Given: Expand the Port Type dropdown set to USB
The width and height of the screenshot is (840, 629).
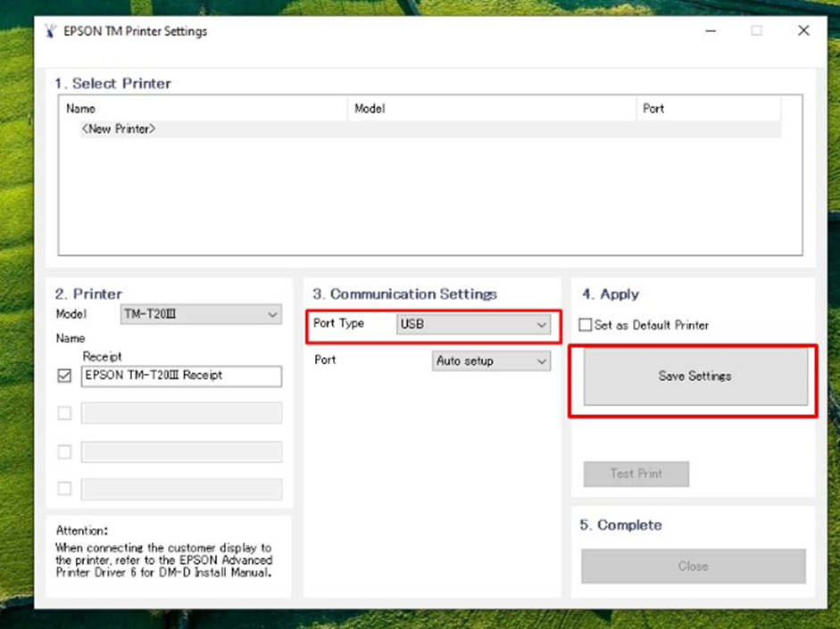Looking at the screenshot, I should [x=473, y=325].
